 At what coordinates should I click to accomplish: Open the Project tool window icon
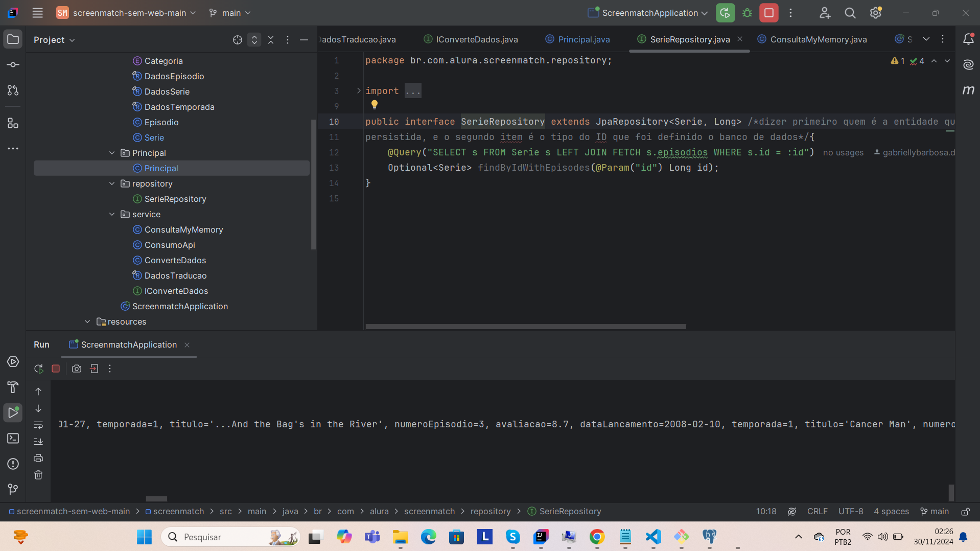click(x=13, y=39)
